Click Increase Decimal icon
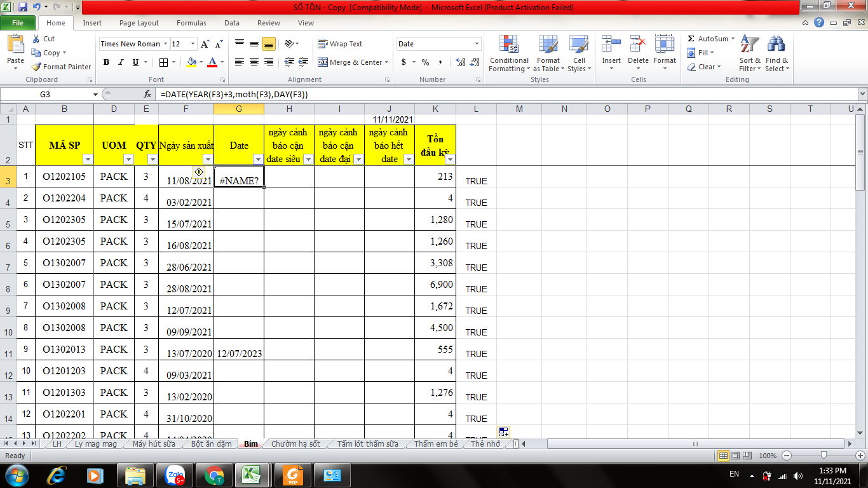This screenshot has height=488, width=868. coord(460,62)
